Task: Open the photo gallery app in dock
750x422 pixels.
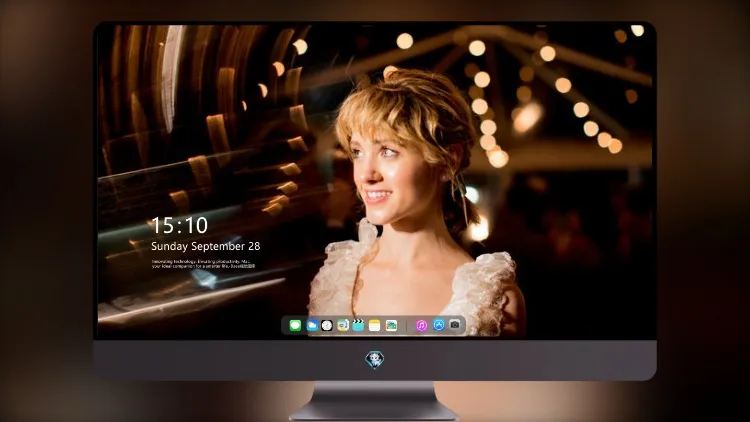Action: [391, 325]
